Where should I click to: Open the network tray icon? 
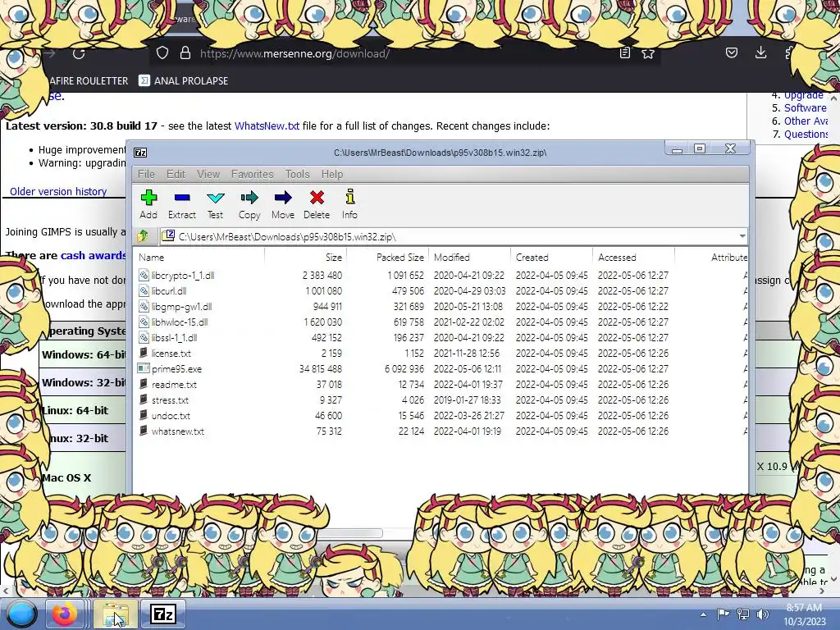click(743, 614)
